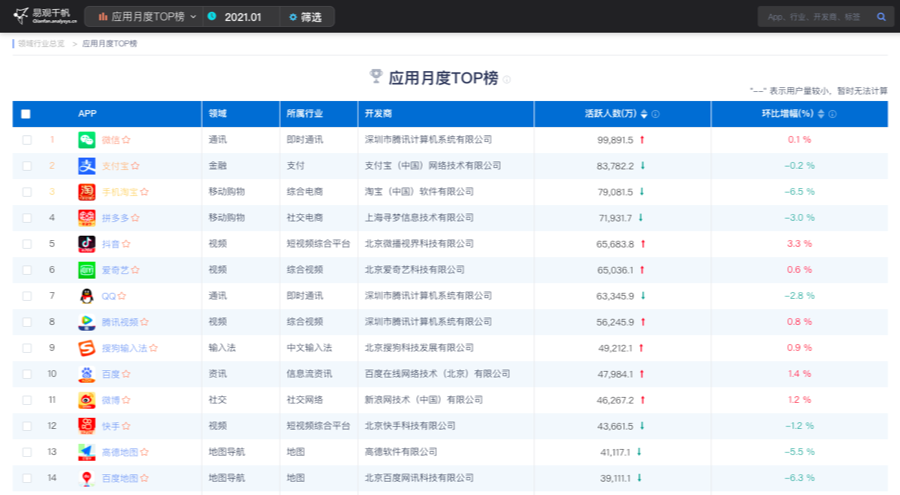Click the 开发商 column header

pos(378,114)
